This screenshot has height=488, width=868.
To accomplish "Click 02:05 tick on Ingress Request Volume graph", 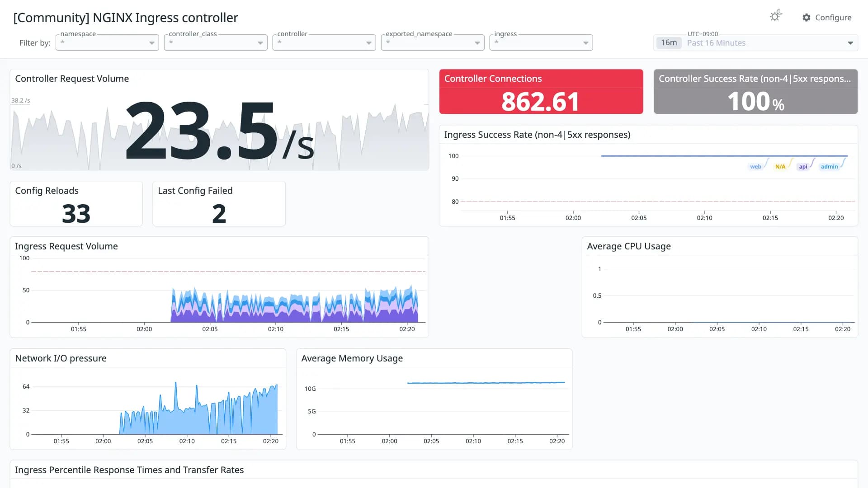I will tap(210, 329).
